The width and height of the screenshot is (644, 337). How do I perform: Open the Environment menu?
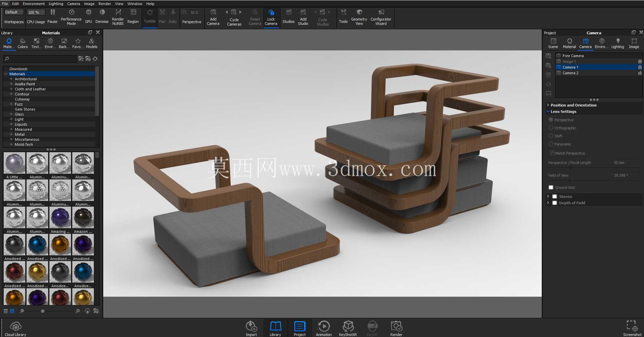coord(34,4)
